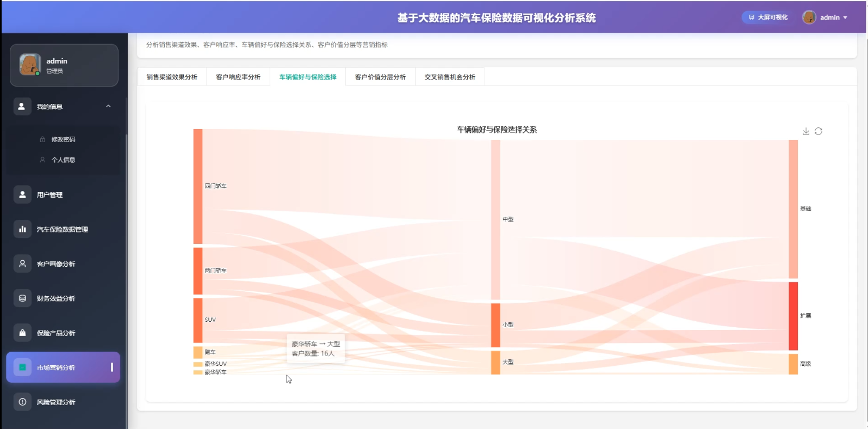868x429 pixels.
Task: Switch to 销售渠道效果分析 tab
Action: 172,77
